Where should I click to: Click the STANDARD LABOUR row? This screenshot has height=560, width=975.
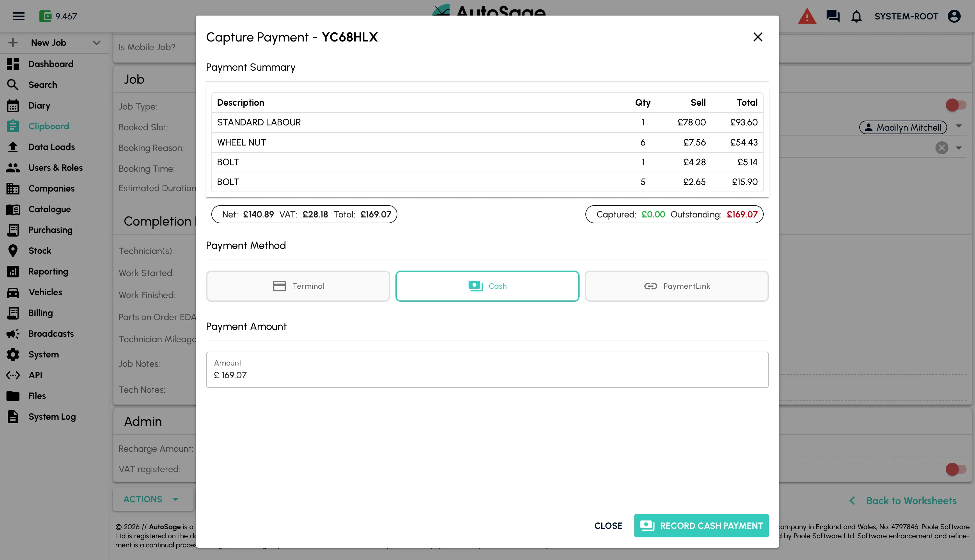pyautogui.click(x=487, y=122)
